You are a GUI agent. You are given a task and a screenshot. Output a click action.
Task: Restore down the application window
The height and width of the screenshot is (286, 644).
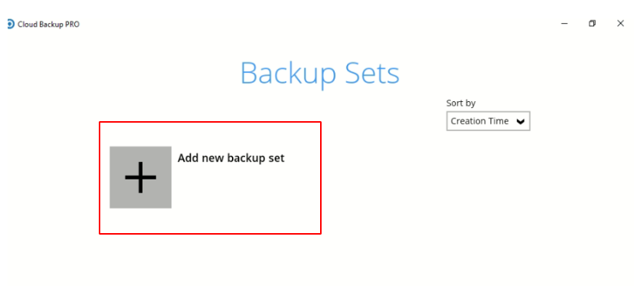[x=592, y=24]
